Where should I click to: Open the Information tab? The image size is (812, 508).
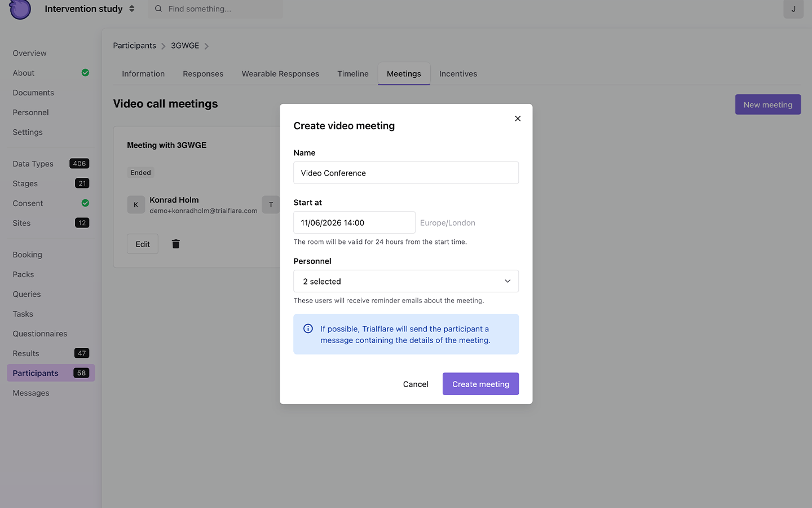(143, 74)
